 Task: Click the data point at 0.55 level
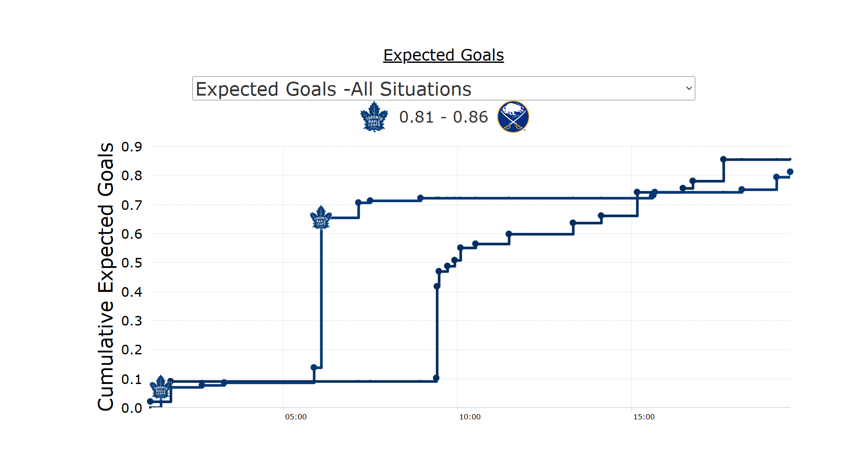(x=461, y=248)
